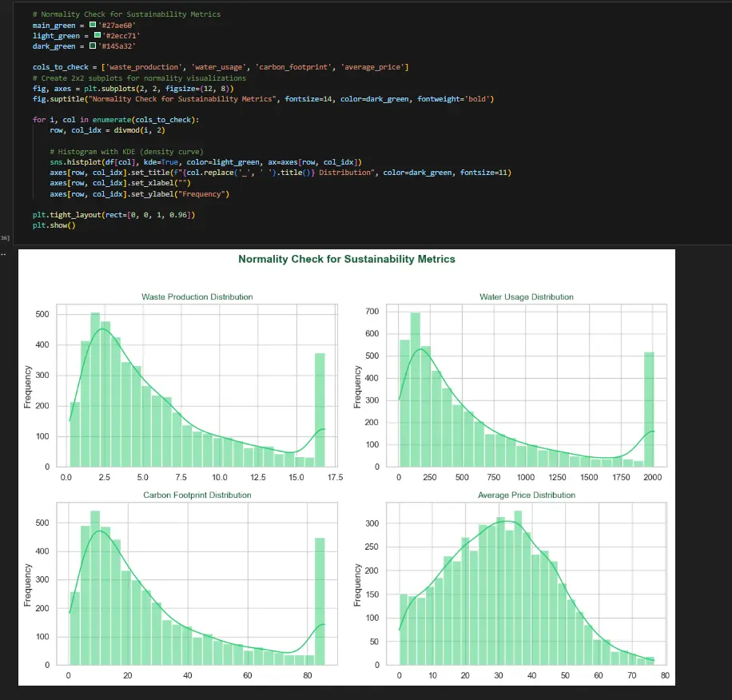Click the figure title Normality Check for Sustainability Metrics
The height and width of the screenshot is (700, 732).
click(346, 259)
